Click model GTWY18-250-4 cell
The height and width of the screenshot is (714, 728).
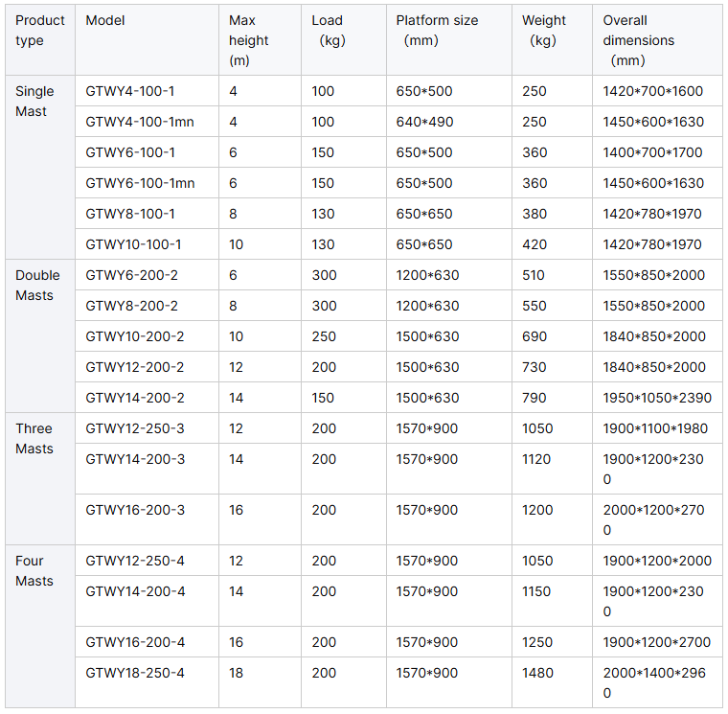(135, 673)
